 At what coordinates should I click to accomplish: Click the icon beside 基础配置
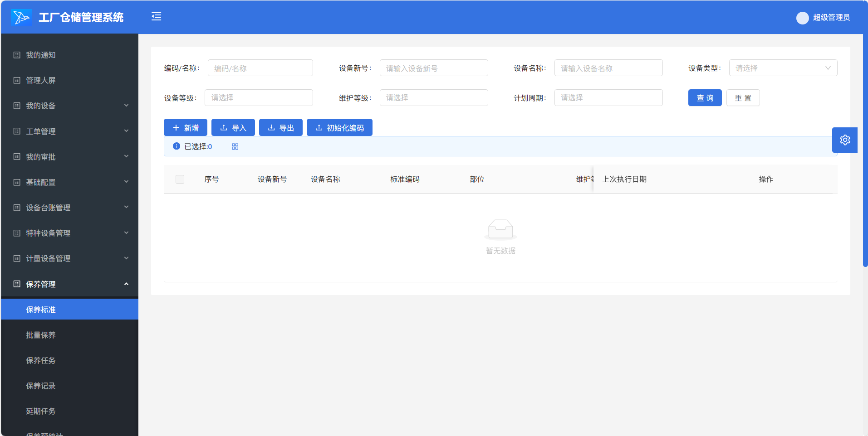pos(17,182)
